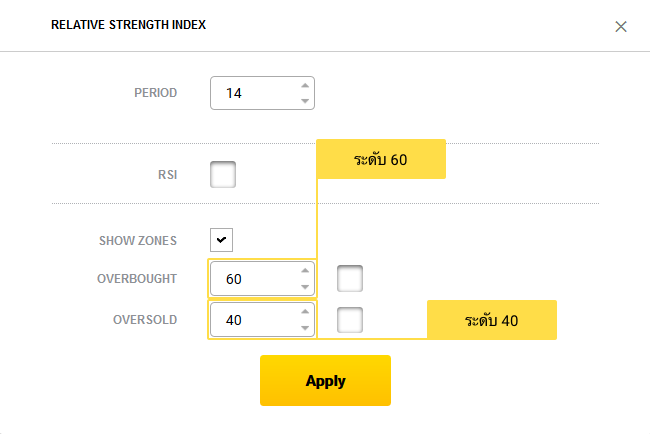Close the Relative Strength Index dialog

click(621, 26)
